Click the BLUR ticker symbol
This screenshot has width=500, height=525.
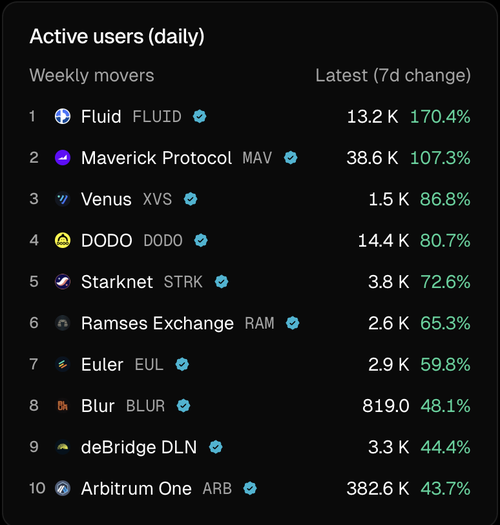tap(145, 406)
